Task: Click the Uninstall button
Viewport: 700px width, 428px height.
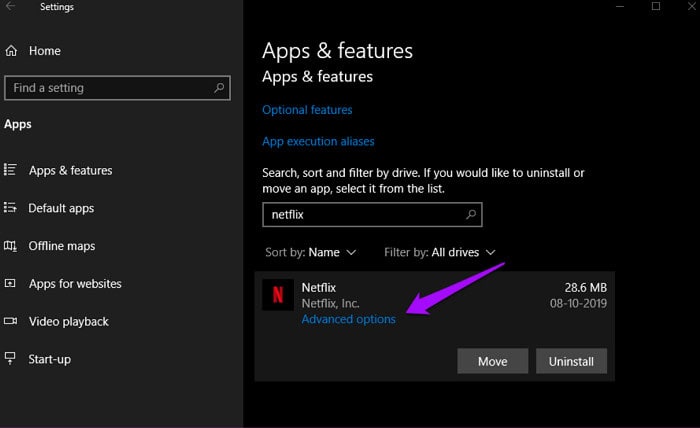Action: point(571,361)
